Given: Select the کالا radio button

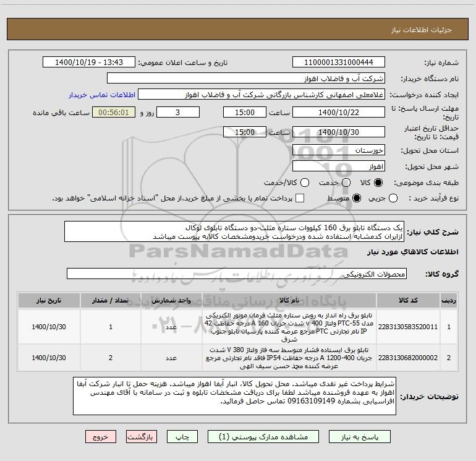Looking at the screenshot, I should click(x=378, y=183).
